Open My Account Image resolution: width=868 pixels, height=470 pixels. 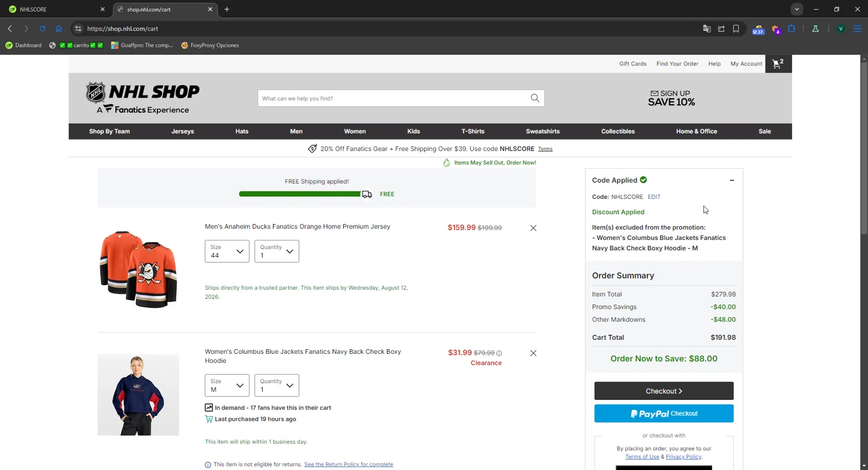[746, 64]
